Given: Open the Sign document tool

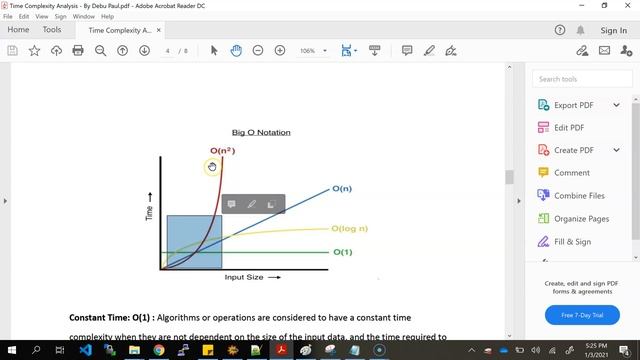Looking at the screenshot, I should pos(451,51).
